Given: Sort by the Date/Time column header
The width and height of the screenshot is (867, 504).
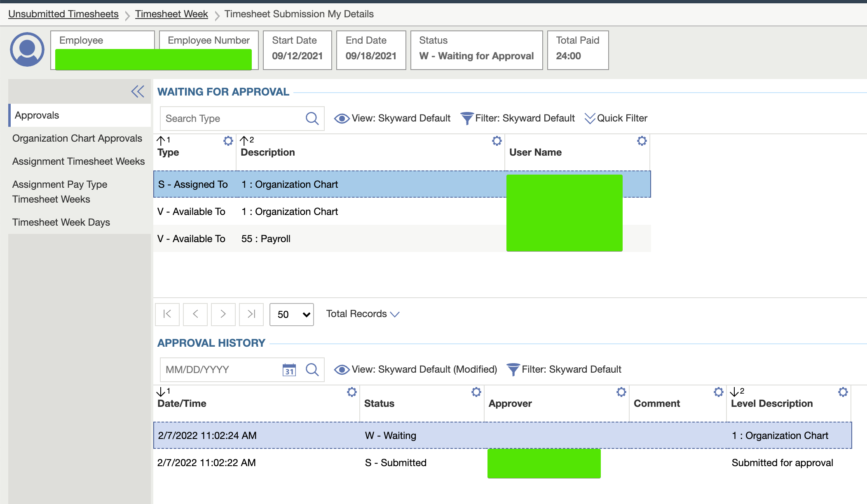Looking at the screenshot, I should [182, 404].
